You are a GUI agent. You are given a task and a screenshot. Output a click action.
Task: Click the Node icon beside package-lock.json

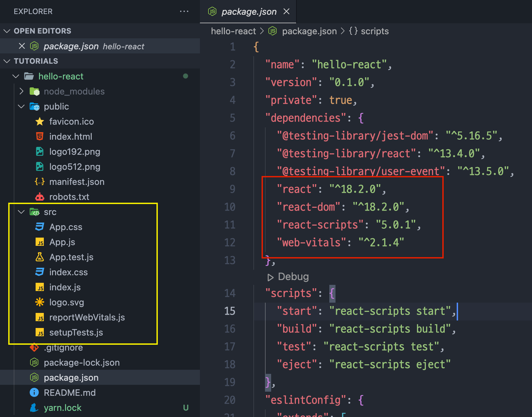(x=34, y=363)
